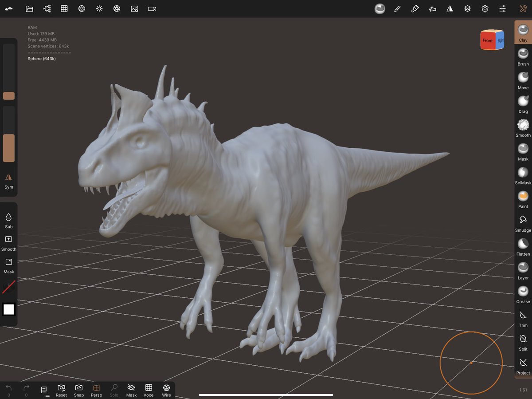Click the Undo arrow button
532x399 pixels.
(x=9, y=390)
